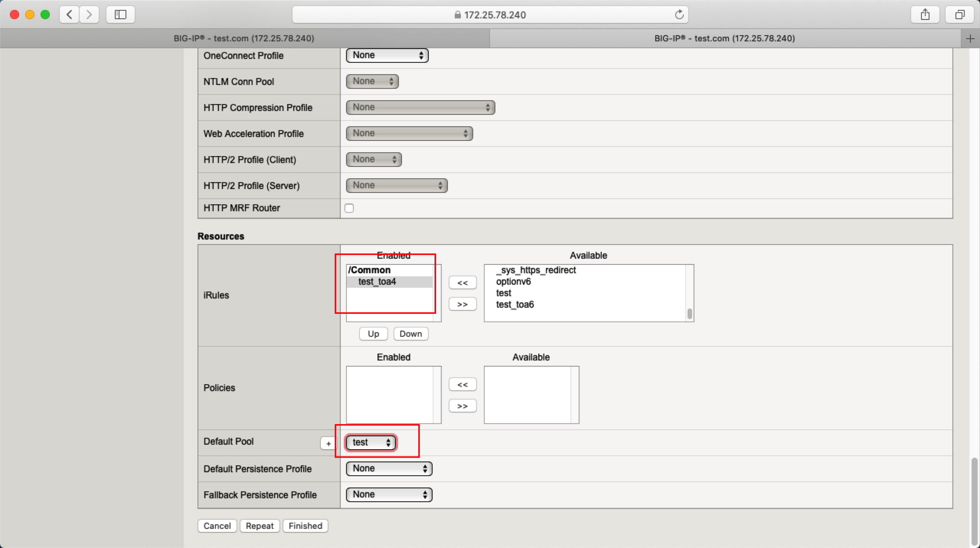This screenshot has width=980, height=548.
Task: Toggle the Safari sidebar icon
Action: click(120, 15)
